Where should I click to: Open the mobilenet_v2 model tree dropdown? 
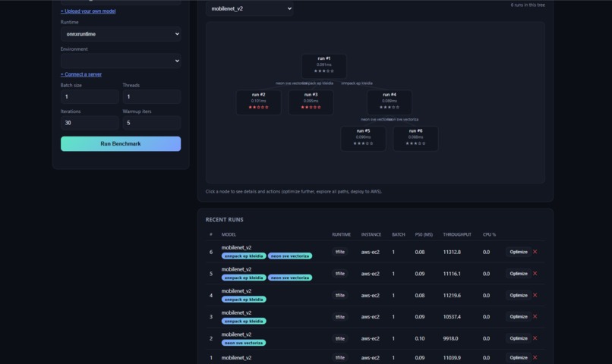[250, 8]
